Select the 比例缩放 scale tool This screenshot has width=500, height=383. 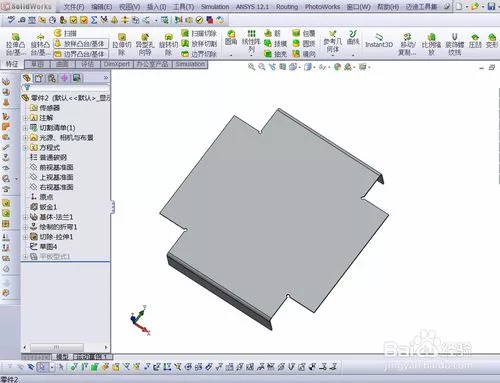pyautogui.click(x=431, y=44)
